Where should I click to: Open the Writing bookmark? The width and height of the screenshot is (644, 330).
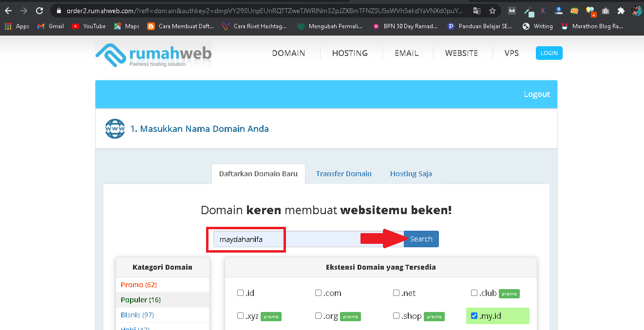[538, 26]
